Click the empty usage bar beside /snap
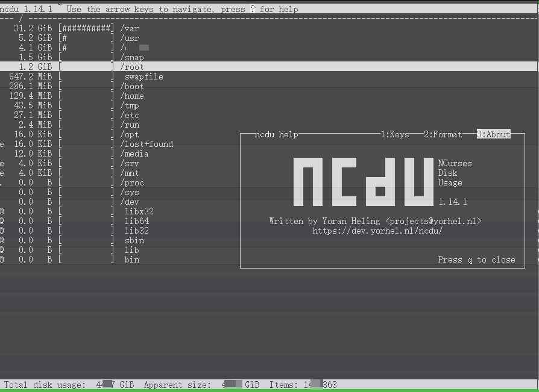539x392 pixels. coord(86,57)
